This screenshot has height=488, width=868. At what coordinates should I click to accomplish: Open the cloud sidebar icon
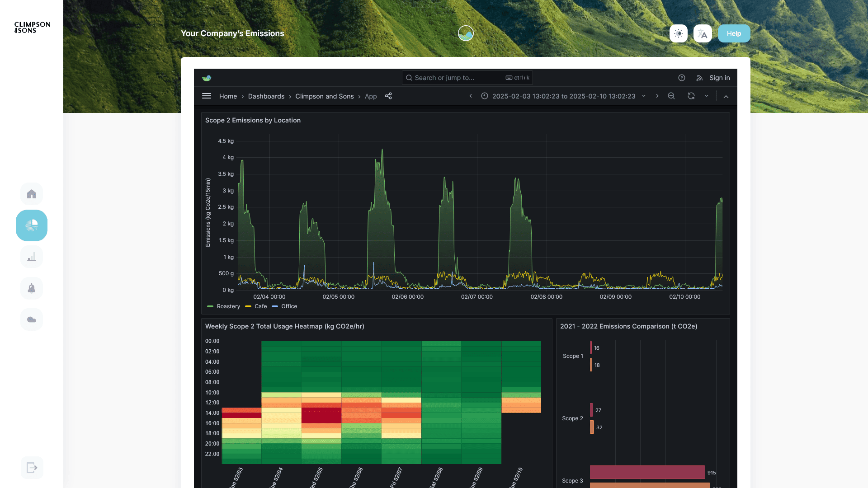point(32,319)
